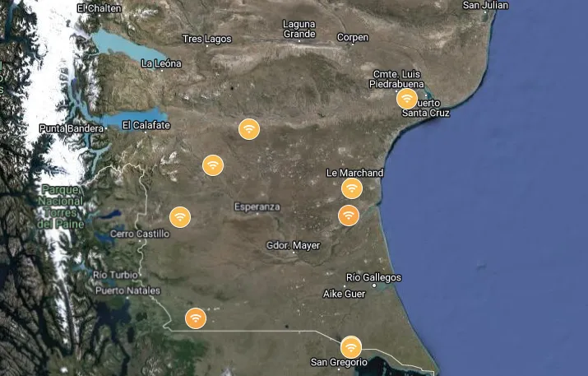Click the Wi-Fi marker just below Le Marchand label
This screenshot has height=376, width=588.
[352, 188]
